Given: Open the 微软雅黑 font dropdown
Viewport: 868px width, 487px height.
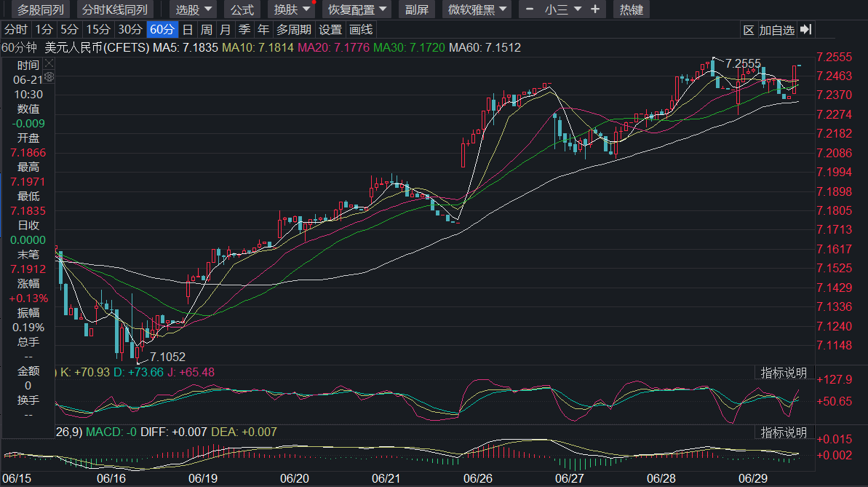Looking at the screenshot, I should coord(477,9).
